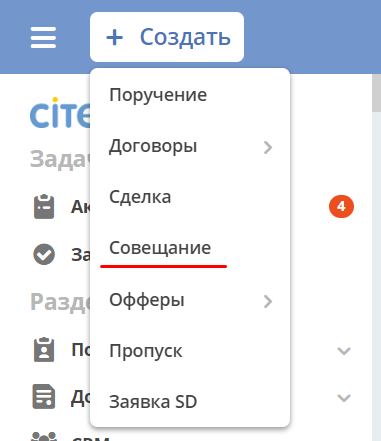The height and width of the screenshot is (441, 381).
Task: Expand the arrow next to Договоры
Action: [x=268, y=147]
